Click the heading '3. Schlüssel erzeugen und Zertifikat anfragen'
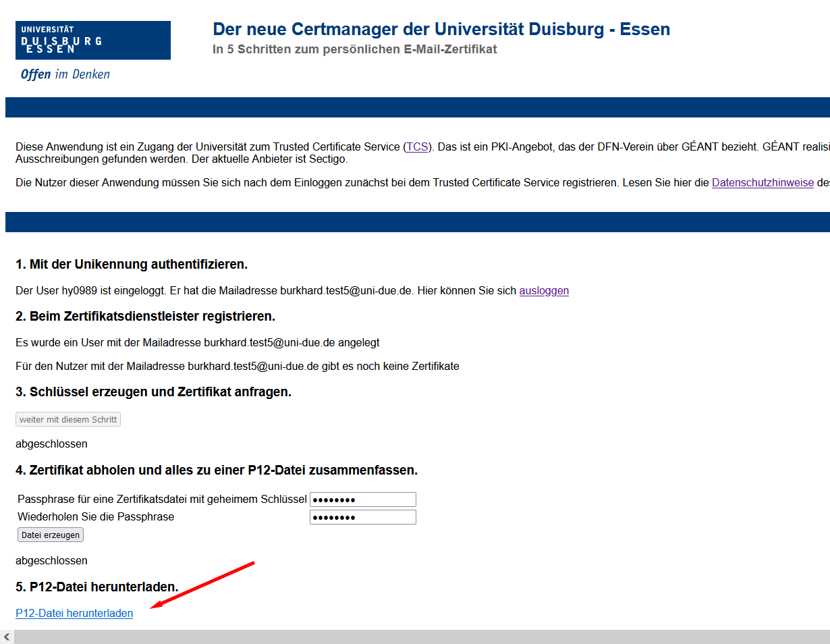 pyautogui.click(x=153, y=392)
